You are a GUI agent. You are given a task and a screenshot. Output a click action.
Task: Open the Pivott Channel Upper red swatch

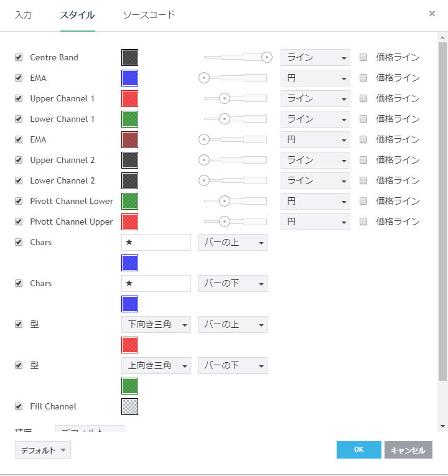click(x=129, y=222)
